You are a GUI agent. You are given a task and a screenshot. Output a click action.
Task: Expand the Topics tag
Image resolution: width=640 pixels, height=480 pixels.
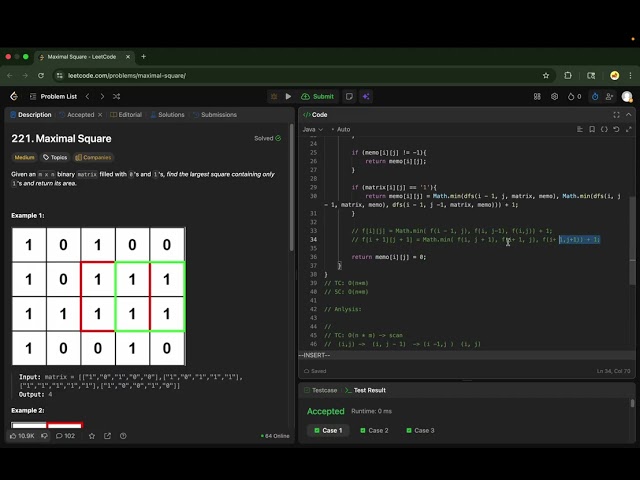[55, 157]
